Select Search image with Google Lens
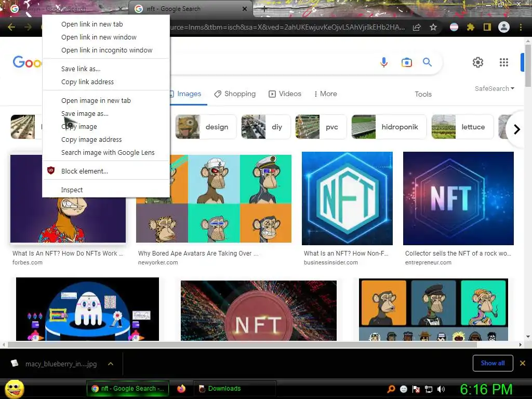 coord(106,152)
